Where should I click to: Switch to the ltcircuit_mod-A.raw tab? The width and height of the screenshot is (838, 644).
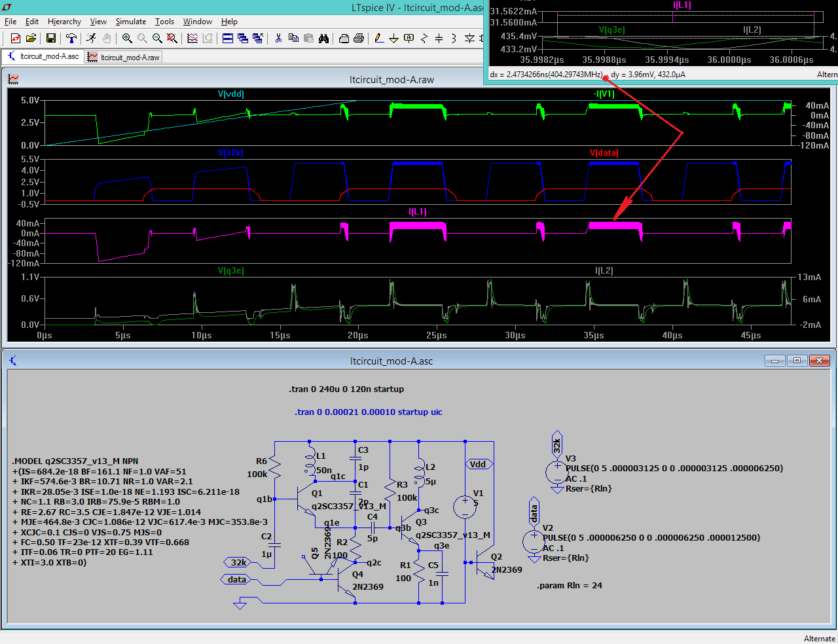point(123,57)
